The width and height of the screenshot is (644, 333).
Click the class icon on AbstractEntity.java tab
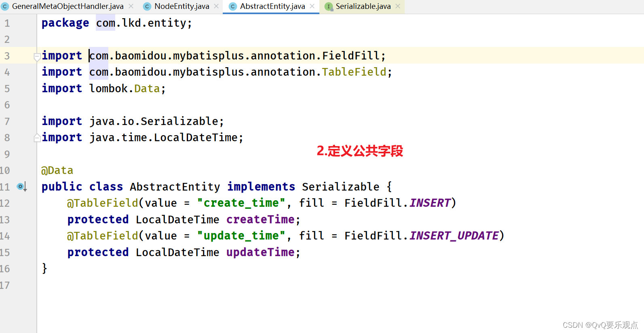point(233,6)
